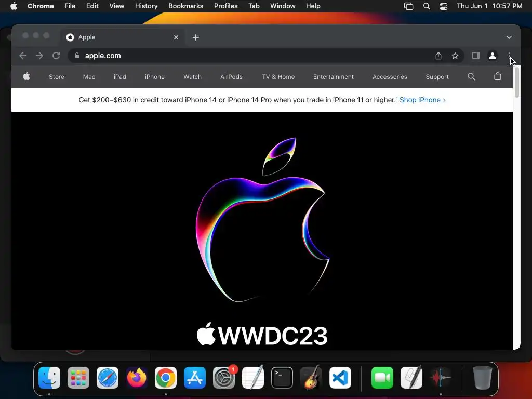Open the Tab menu
The height and width of the screenshot is (399, 532).
tap(254, 6)
